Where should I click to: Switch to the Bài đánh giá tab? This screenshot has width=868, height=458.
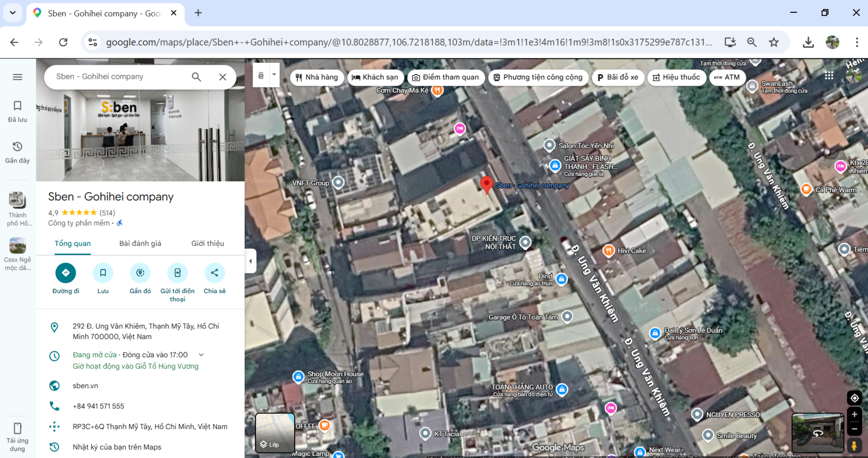(140, 243)
